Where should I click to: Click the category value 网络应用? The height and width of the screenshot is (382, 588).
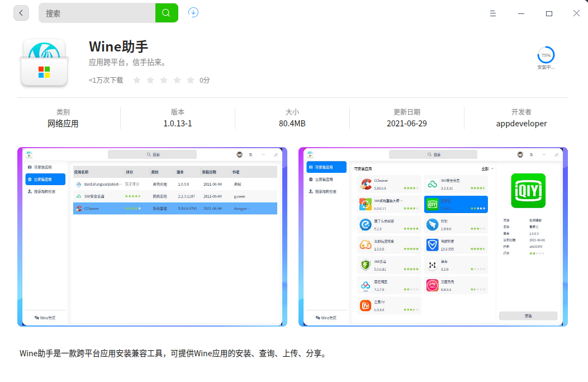pyautogui.click(x=63, y=124)
